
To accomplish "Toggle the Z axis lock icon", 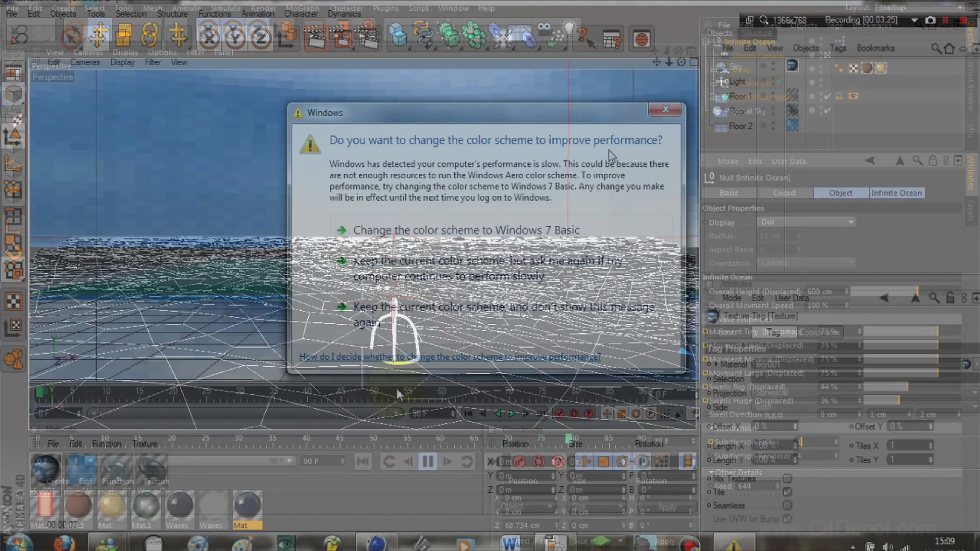I will click(260, 36).
